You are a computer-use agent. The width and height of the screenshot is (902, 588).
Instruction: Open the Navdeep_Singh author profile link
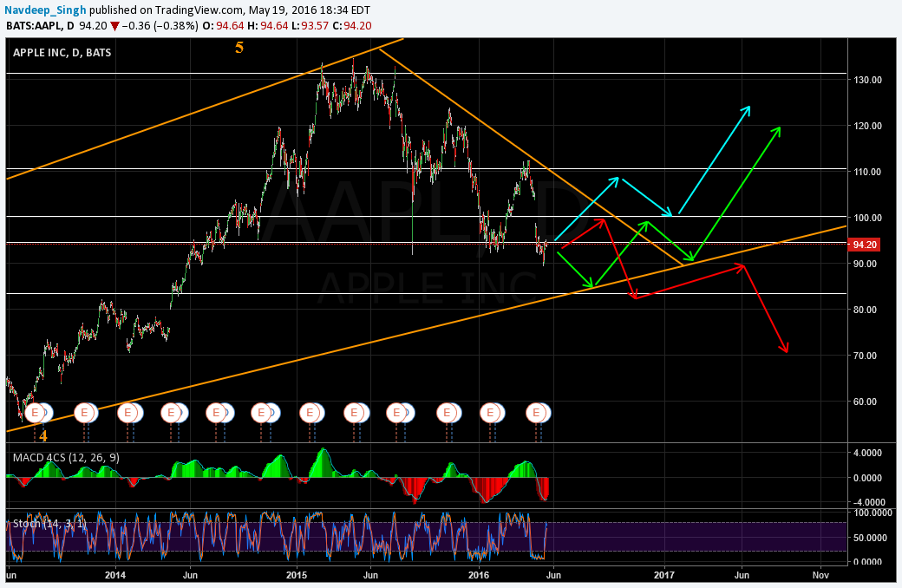45,10
